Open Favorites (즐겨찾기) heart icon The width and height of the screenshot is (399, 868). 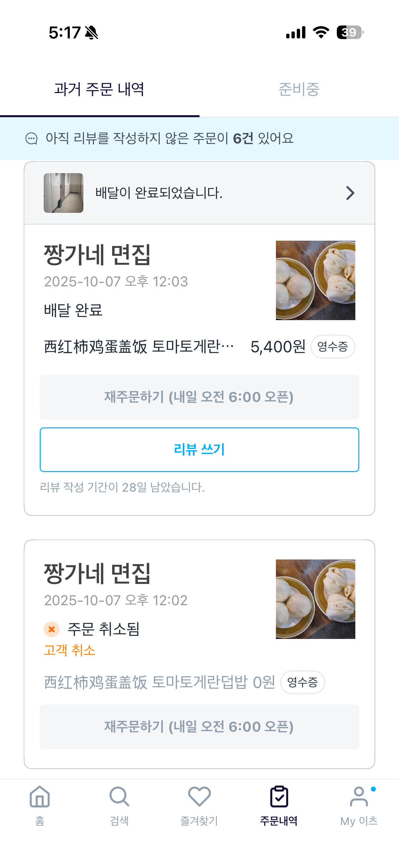pos(199,797)
